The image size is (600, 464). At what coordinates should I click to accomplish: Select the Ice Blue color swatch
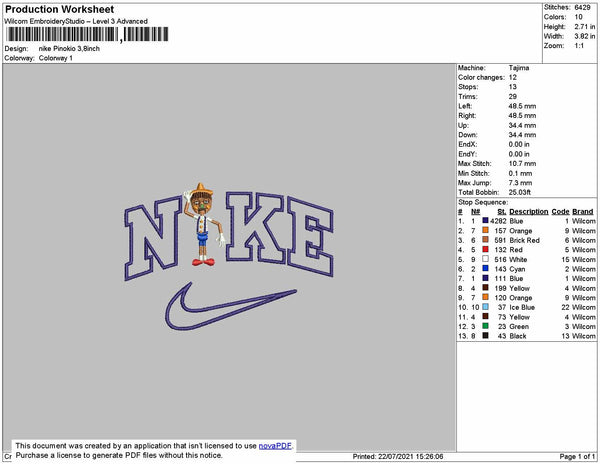[x=485, y=307]
